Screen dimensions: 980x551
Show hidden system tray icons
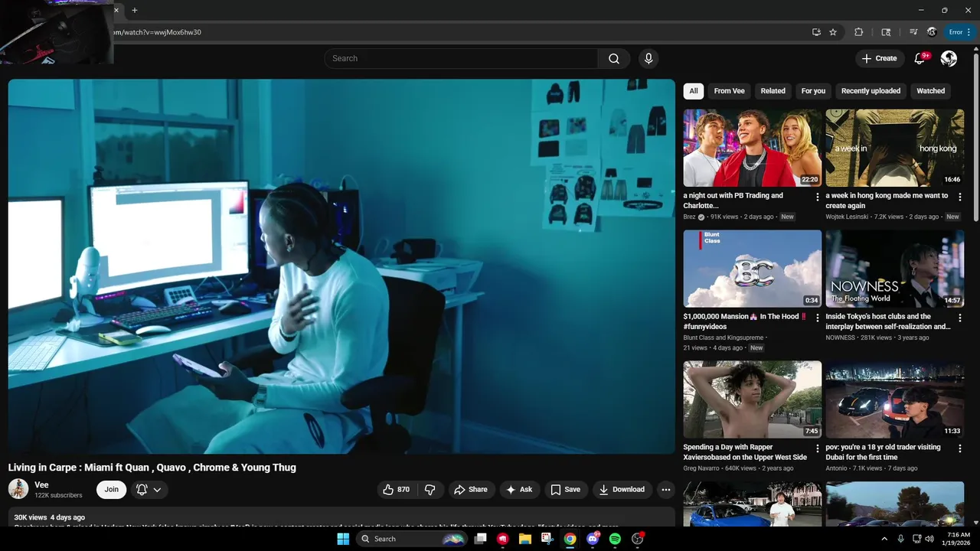click(x=885, y=539)
